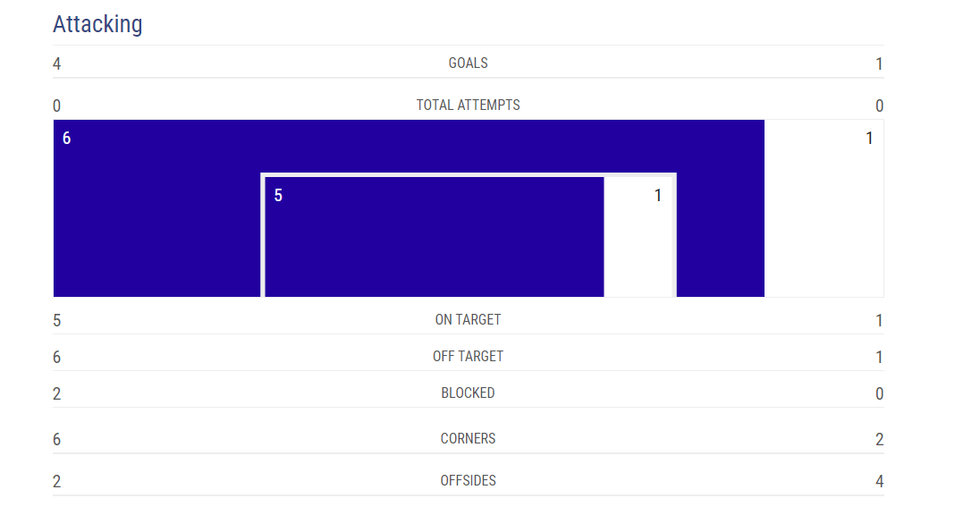The height and width of the screenshot is (532, 980).
Task: Click the home team's goals value 4
Action: tap(57, 64)
